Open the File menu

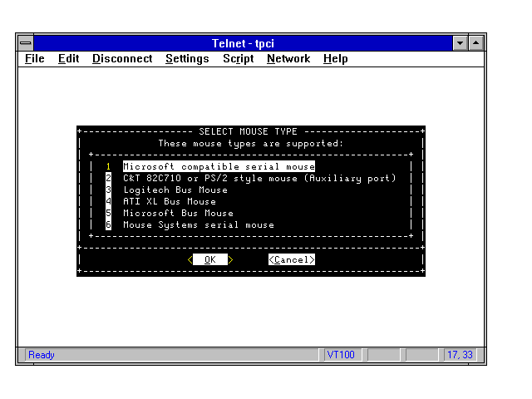(34, 59)
